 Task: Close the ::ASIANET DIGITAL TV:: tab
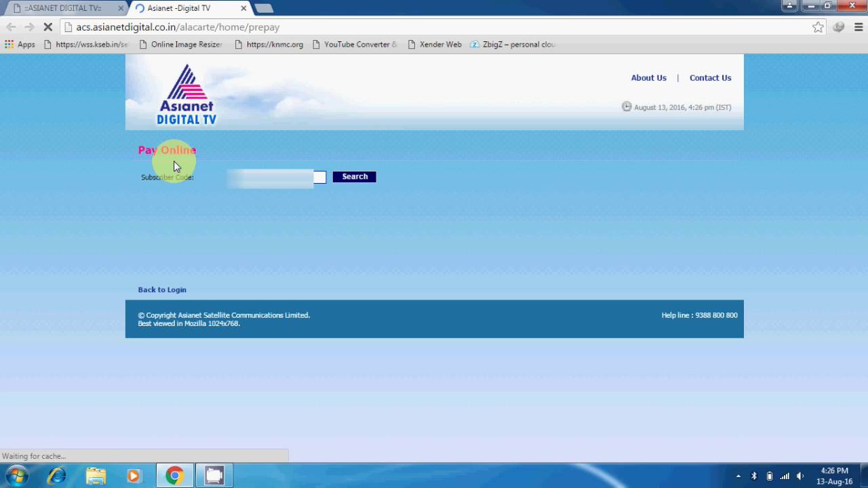click(121, 8)
